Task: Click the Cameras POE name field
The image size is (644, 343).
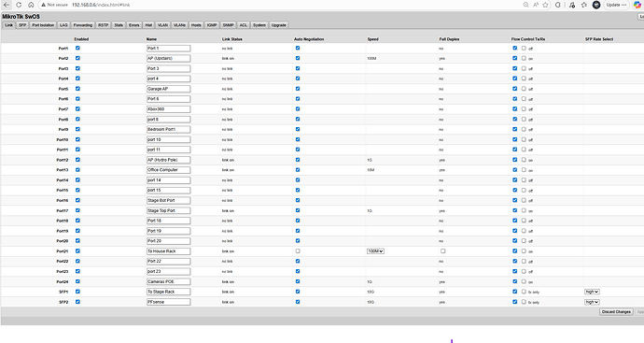Action: [x=168, y=281]
